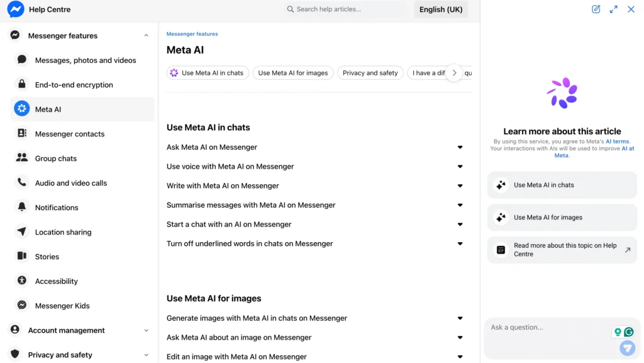644x363 pixels.
Task: Open the English (UK) language selector
Action: (441, 9)
